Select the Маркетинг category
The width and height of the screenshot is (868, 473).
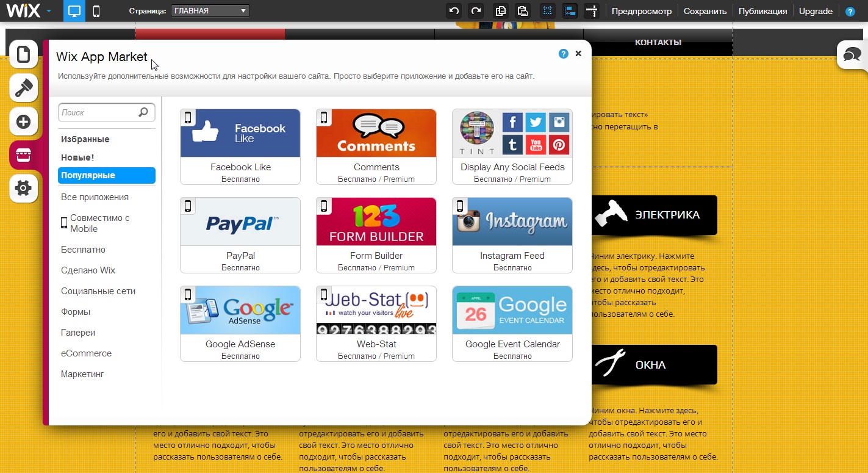pos(82,374)
